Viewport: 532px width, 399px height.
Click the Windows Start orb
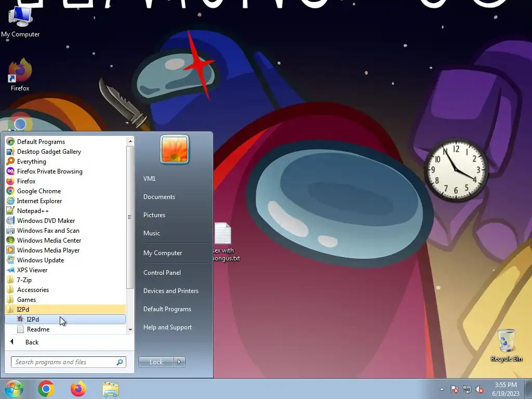point(13,389)
